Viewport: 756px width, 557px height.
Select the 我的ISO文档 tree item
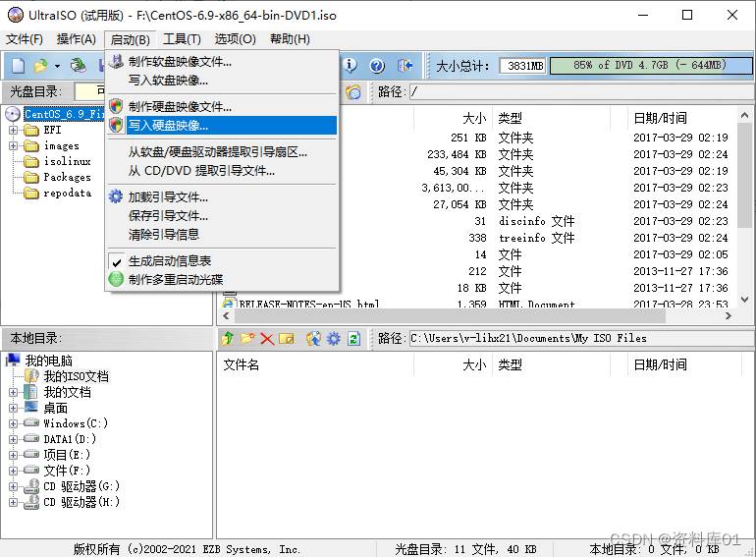point(76,376)
